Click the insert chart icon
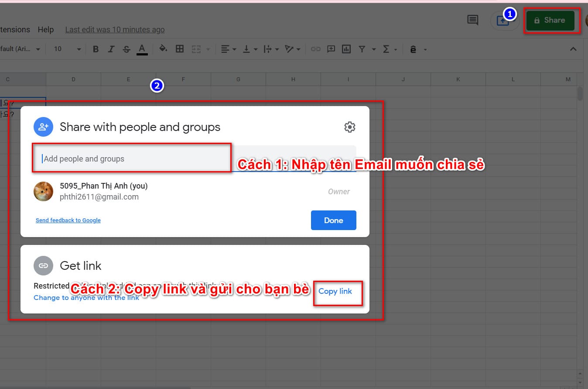Image resolution: width=588 pixels, height=389 pixels. tap(346, 49)
